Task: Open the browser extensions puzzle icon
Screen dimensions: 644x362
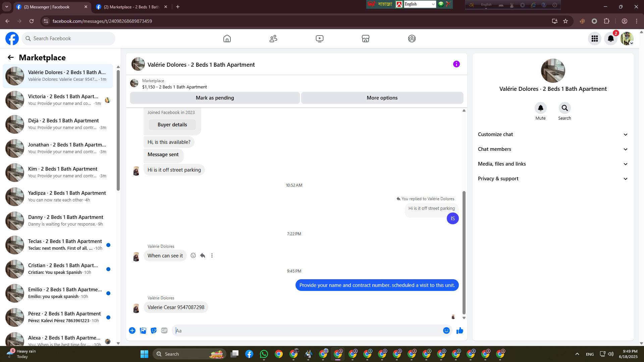Action: click(606, 21)
